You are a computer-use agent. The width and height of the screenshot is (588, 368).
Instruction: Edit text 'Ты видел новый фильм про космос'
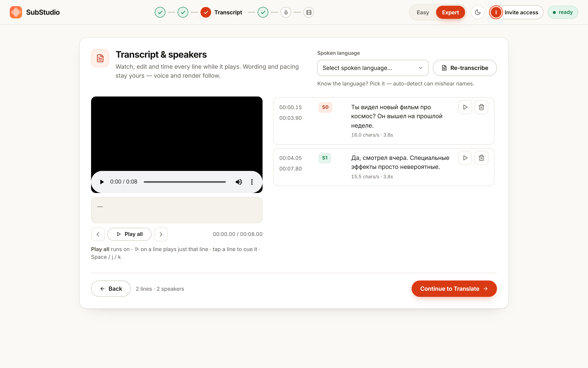[x=400, y=116]
